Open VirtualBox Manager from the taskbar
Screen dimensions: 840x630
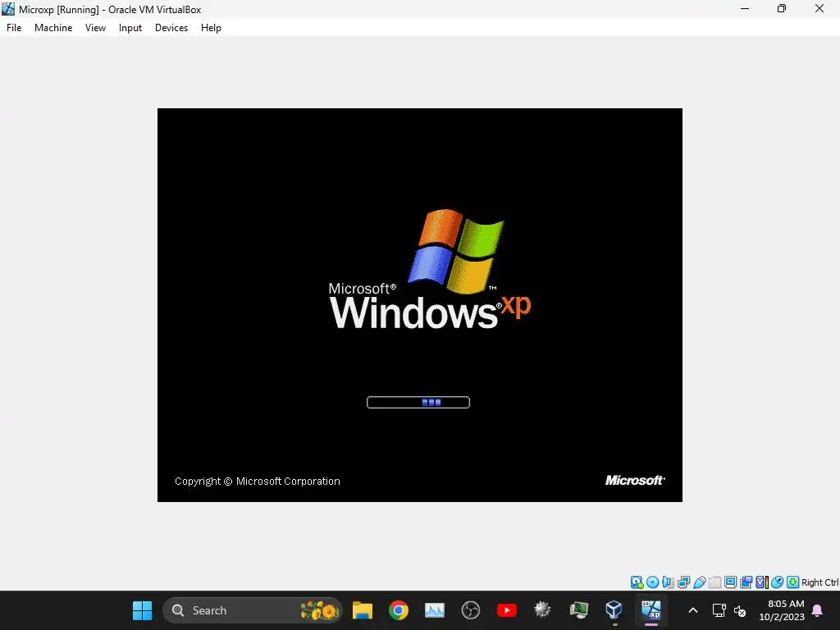614,610
